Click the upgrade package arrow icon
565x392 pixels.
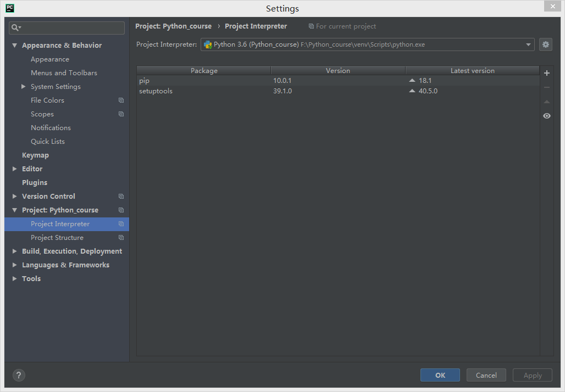click(x=546, y=101)
